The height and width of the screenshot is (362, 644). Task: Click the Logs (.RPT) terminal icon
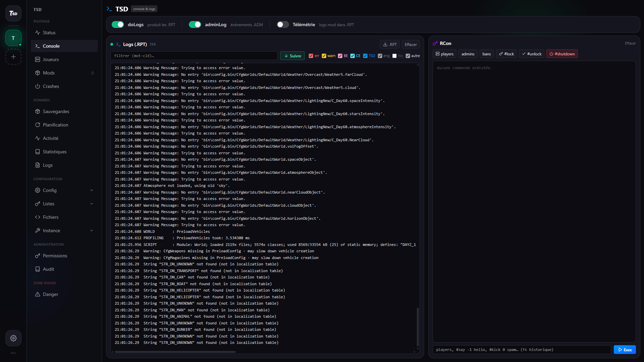[x=118, y=44]
